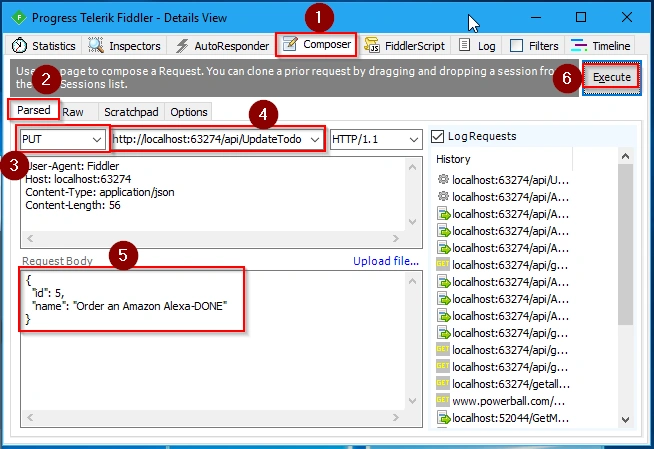This screenshot has height=449, width=654.
Task: Switch to the Raw tab
Action: coord(73,112)
